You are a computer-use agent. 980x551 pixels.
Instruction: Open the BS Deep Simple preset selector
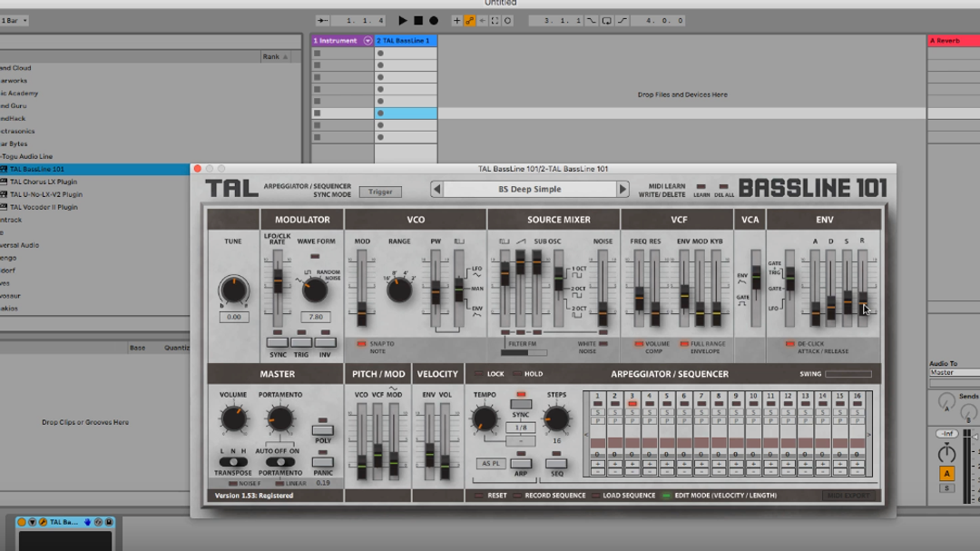point(530,190)
